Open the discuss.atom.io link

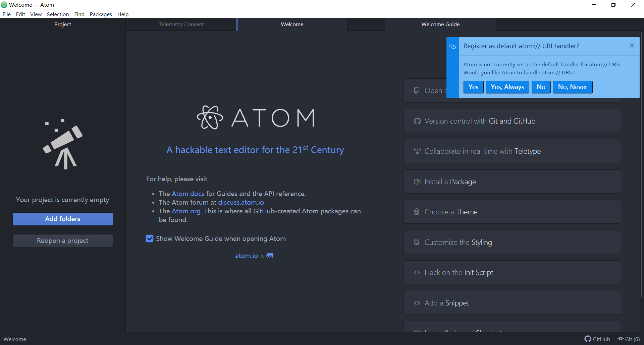tap(241, 202)
